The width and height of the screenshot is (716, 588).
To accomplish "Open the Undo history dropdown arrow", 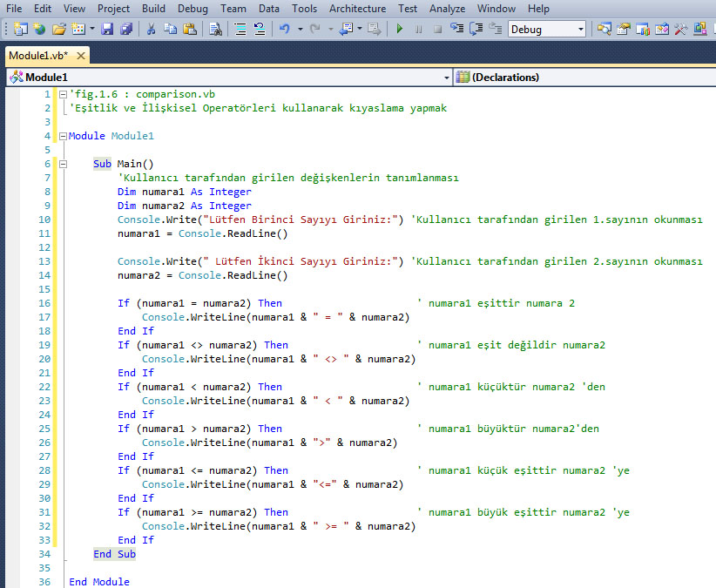I will point(300,30).
